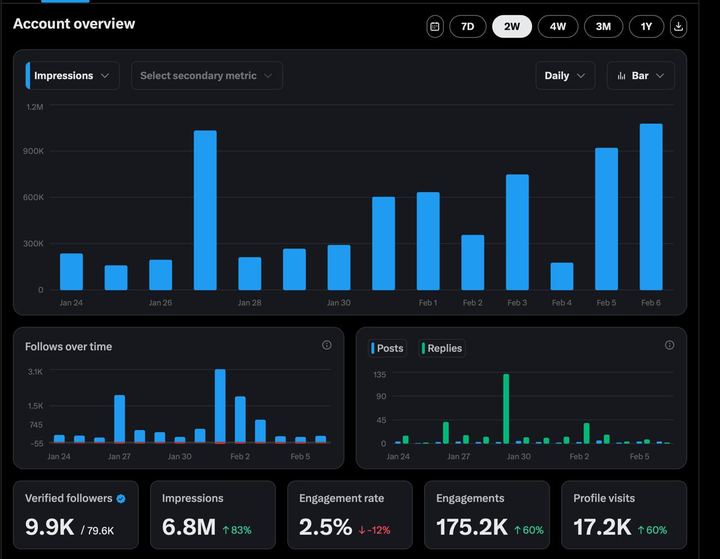
Task: Toggle the Replies series in the legend
Action: 442,348
